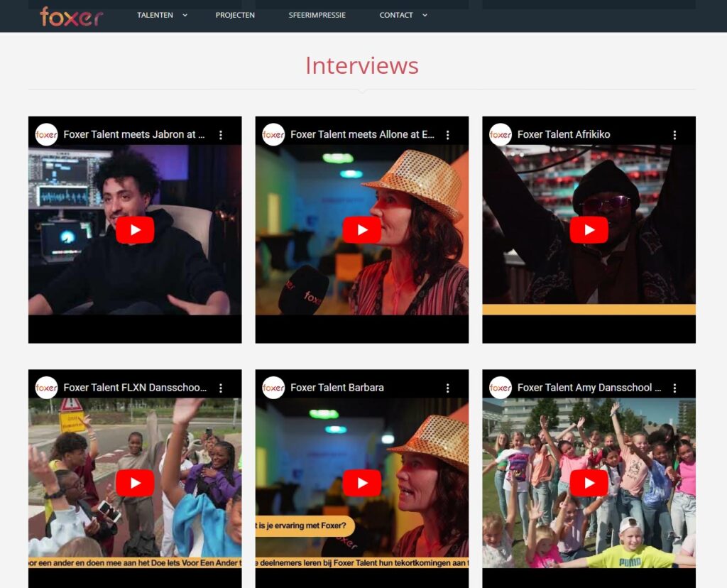
Task: Go to the Projecten page
Action: point(235,16)
